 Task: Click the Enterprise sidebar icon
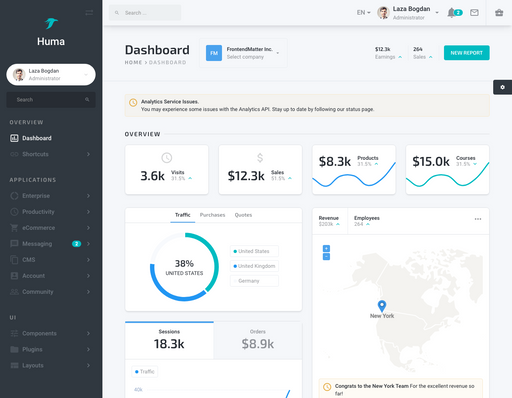click(x=14, y=196)
